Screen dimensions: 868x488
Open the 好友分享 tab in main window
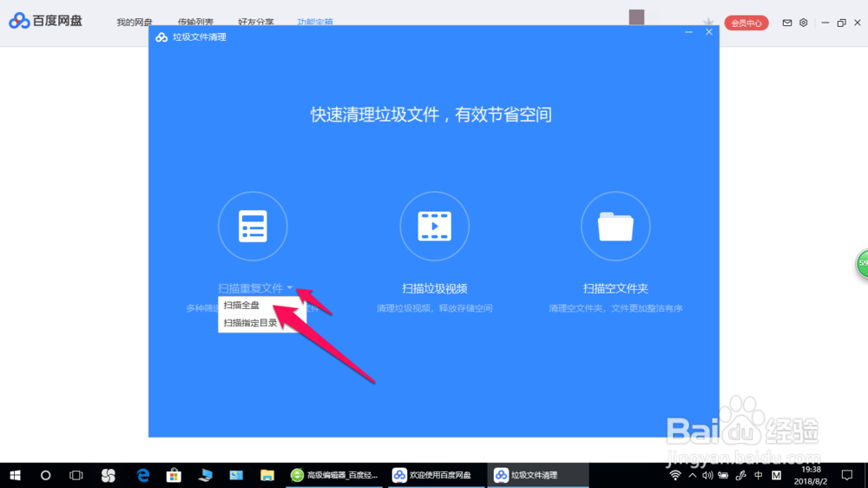tap(256, 23)
